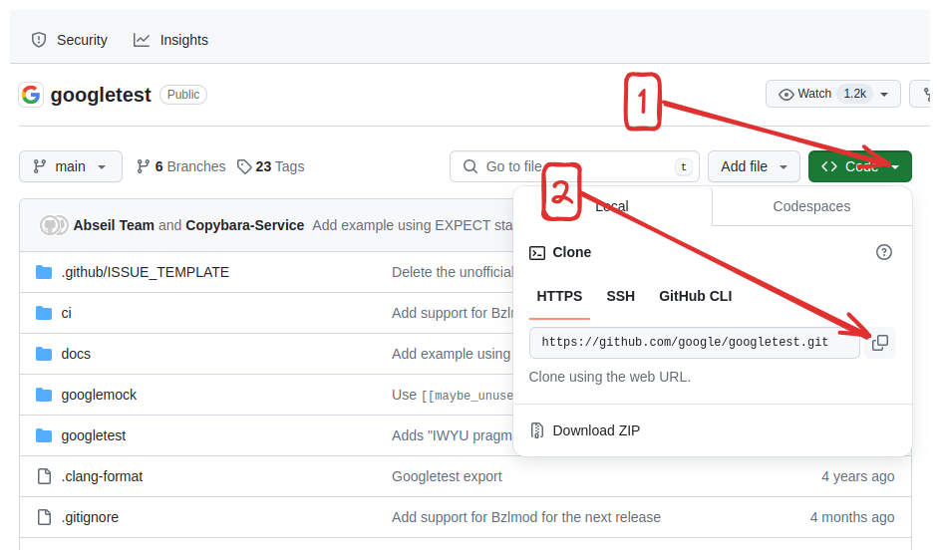Open the 6 Branches link
The image size is (940, 560).
[181, 166]
